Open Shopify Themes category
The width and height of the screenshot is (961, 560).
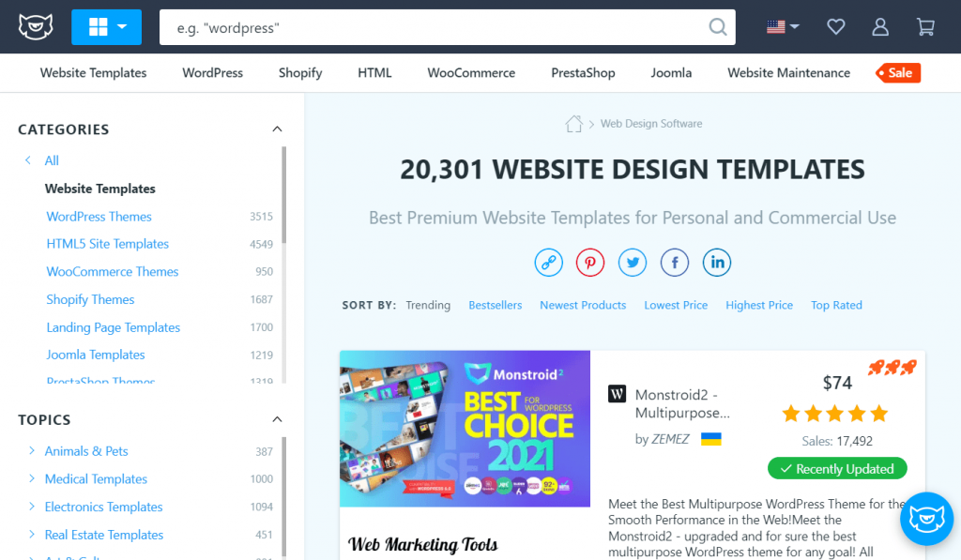(90, 299)
